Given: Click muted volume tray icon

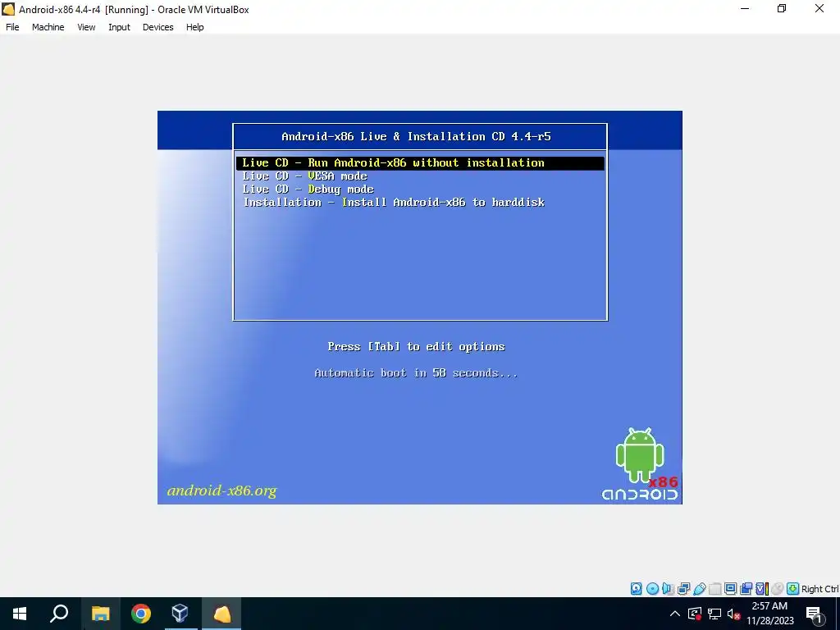Looking at the screenshot, I should point(734,614).
